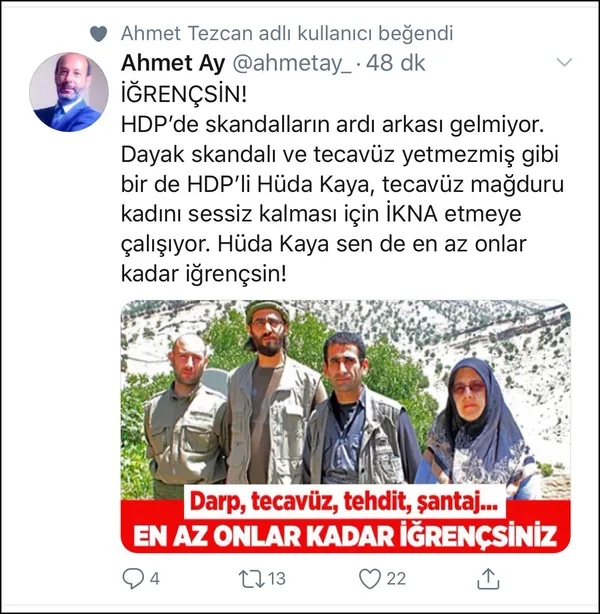The height and width of the screenshot is (614, 600).
Task: Tap the share upload icon
Action: tap(488, 579)
